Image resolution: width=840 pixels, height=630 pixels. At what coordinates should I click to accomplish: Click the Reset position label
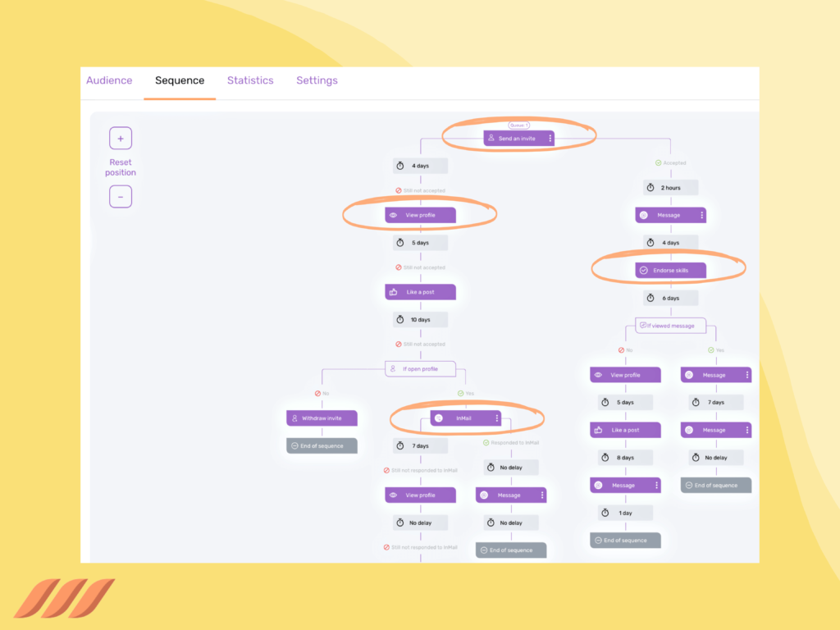click(x=121, y=167)
